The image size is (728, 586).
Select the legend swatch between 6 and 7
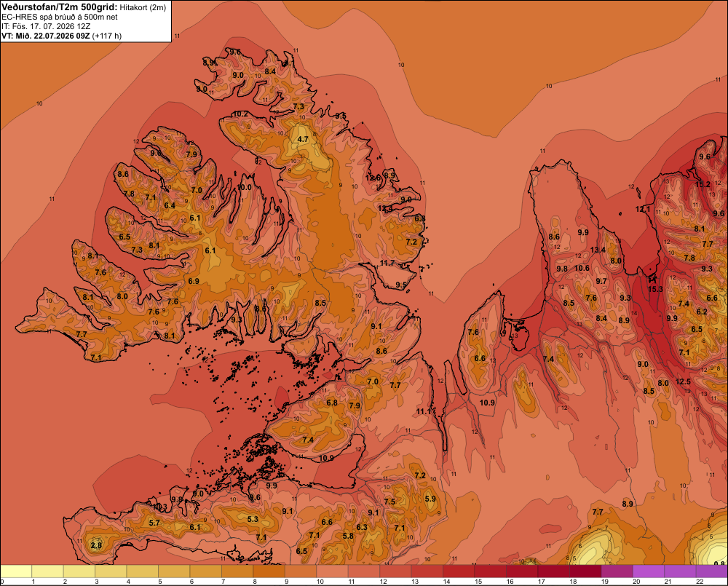click(206, 571)
